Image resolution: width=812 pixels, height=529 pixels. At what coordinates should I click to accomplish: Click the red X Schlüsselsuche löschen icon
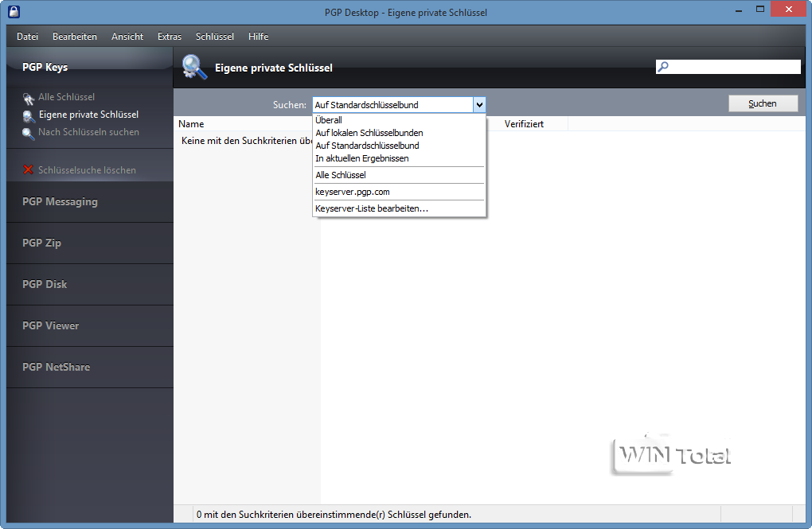coord(28,169)
